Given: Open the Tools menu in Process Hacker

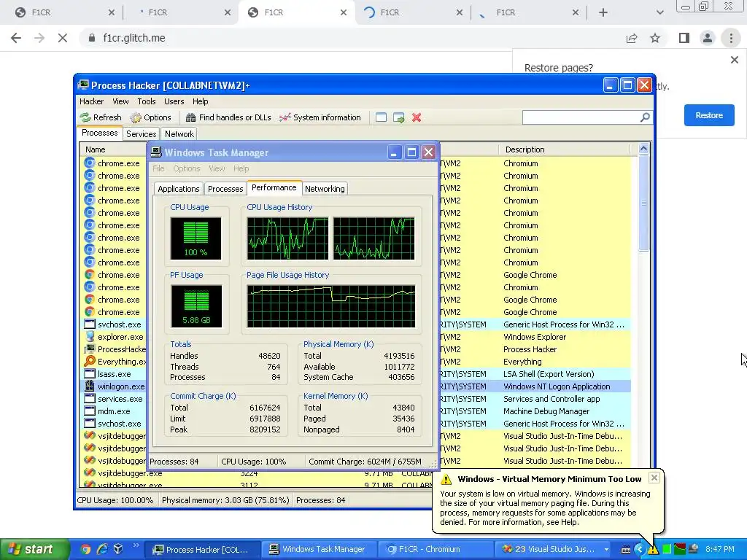Looking at the screenshot, I should [x=147, y=101].
